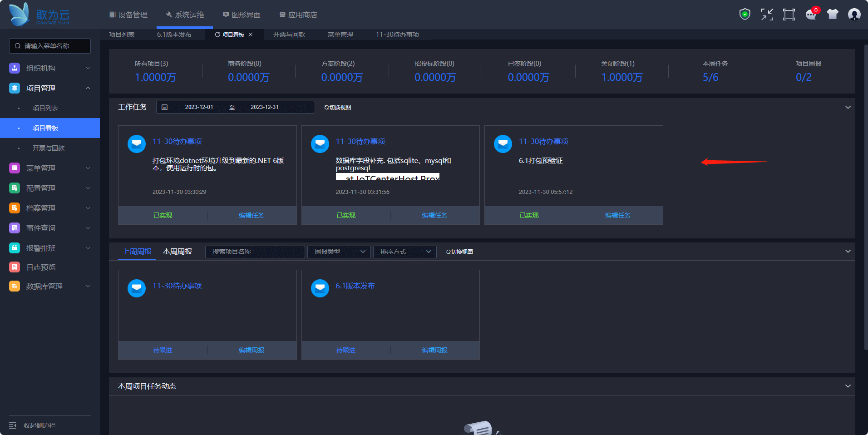Click 编辑任务 on the 6.1打包预验证 card
Viewport: 868px width, 435px height.
coord(617,215)
